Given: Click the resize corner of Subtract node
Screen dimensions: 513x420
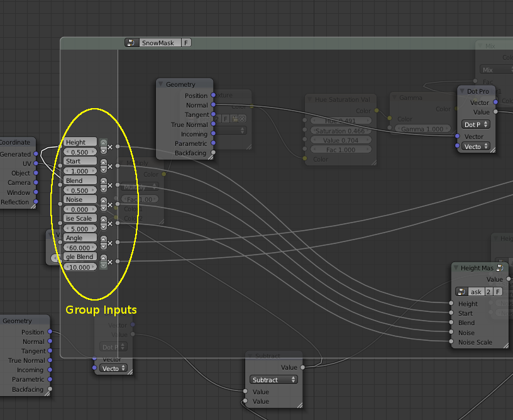Looking at the screenshot, I should [300, 406].
